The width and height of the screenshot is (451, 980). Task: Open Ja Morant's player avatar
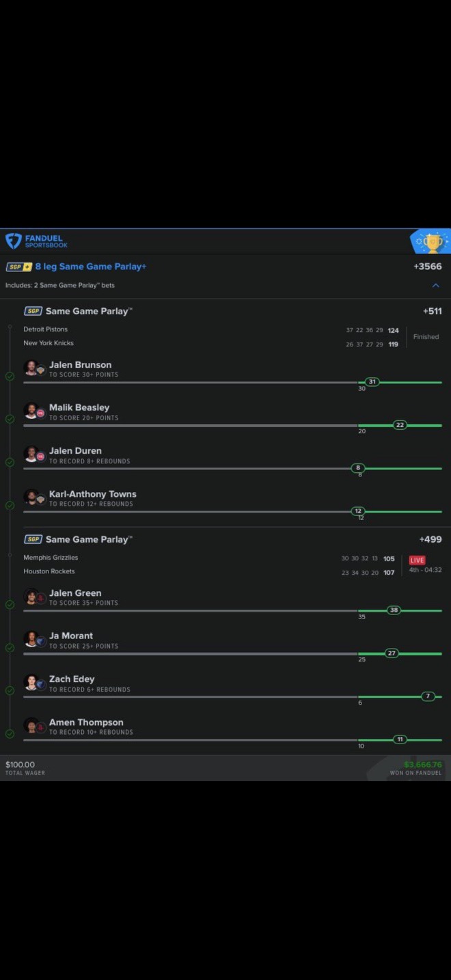[x=31, y=639]
